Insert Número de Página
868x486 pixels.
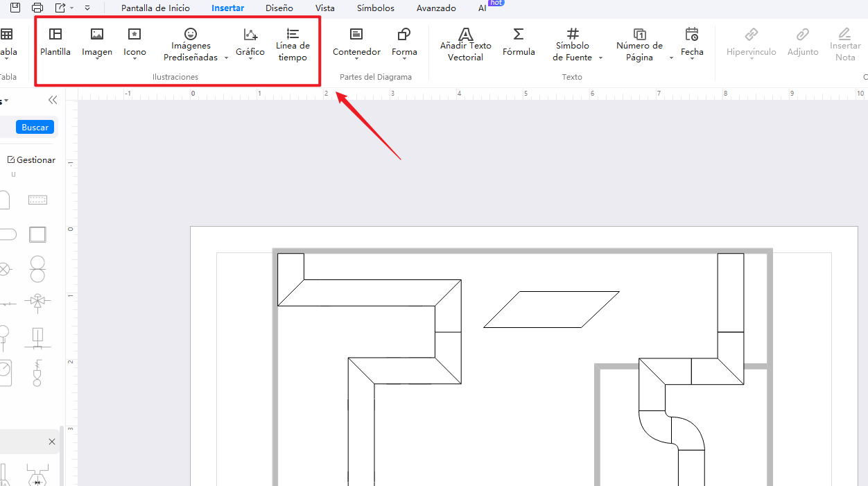tap(639, 35)
